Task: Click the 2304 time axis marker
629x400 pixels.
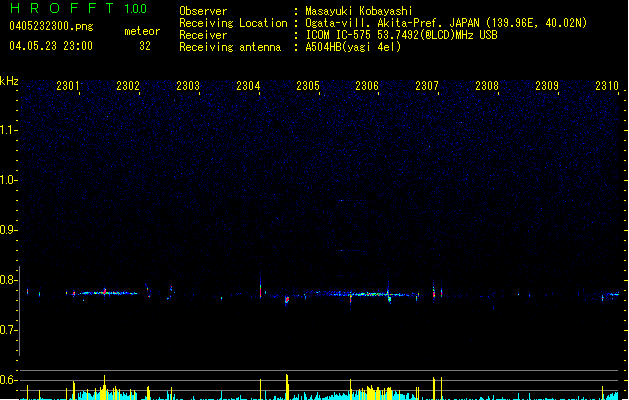Action: [x=248, y=86]
